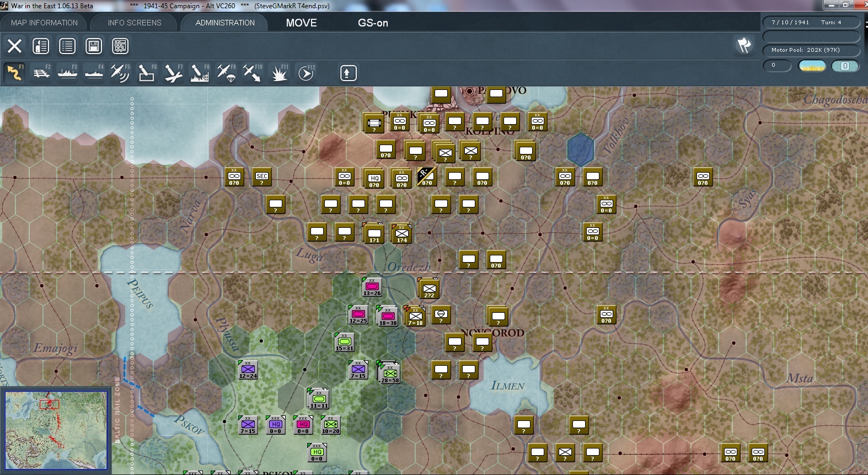
Task: Select the F10 air transfer mode icon
Action: tap(253, 73)
